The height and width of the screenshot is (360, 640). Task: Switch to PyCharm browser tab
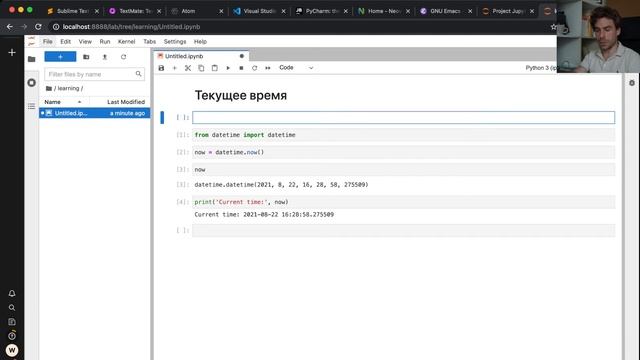321,11
